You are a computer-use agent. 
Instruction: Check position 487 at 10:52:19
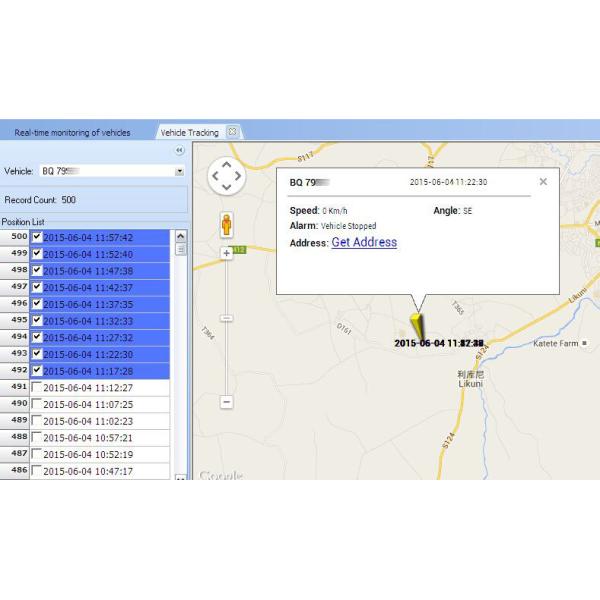[x=37, y=453]
